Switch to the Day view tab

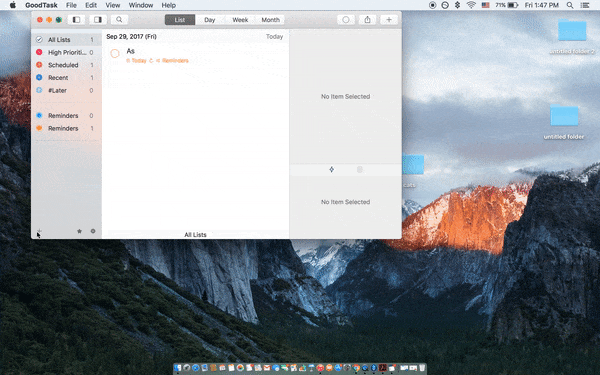pos(210,20)
